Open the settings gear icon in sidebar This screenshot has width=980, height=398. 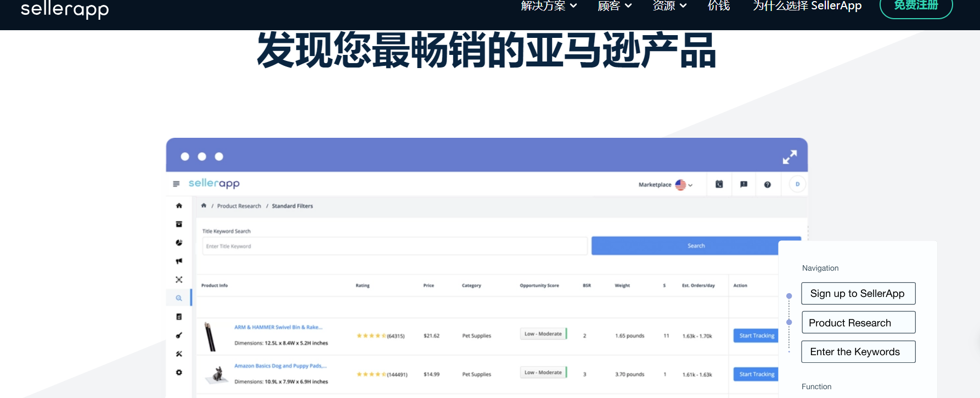pyautogui.click(x=179, y=372)
